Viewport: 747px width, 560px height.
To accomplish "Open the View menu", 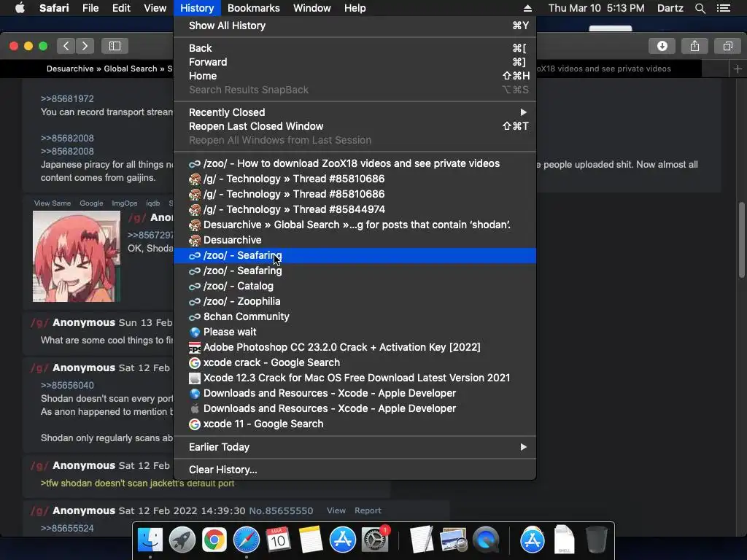I will pyautogui.click(x=155, y=8).
